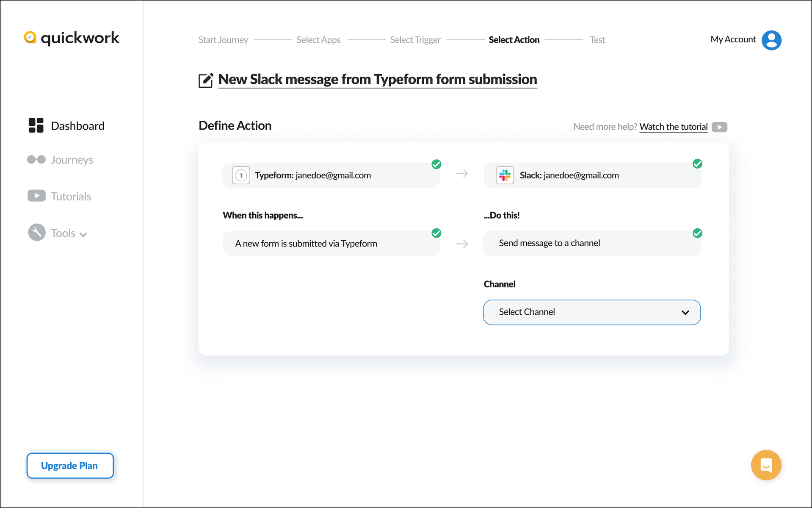The height and width of the screenshot is (508, 812).
Task: Go to the Select Trigger step
Action: [415, 40]
